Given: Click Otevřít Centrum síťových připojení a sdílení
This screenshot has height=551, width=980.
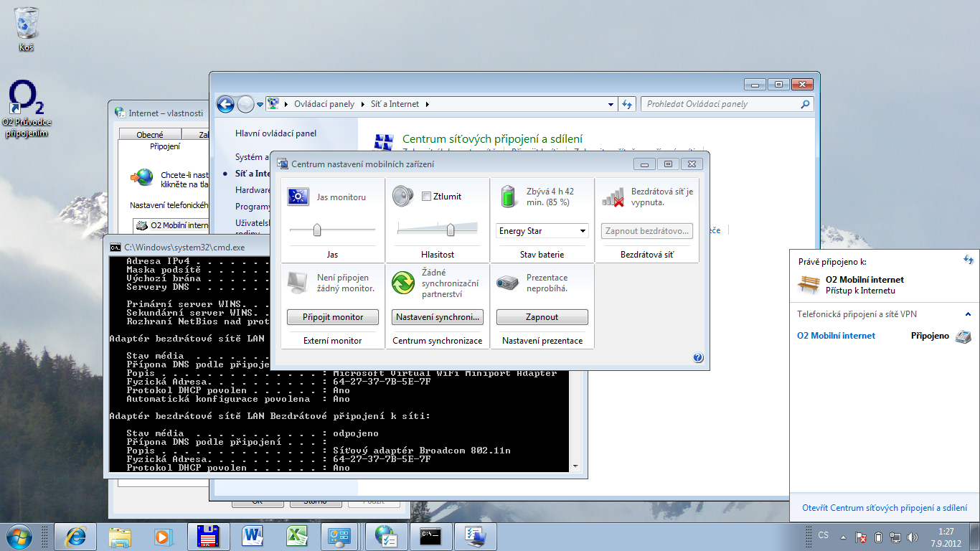Looking at the screenshot, I should [x=884, y=508].
